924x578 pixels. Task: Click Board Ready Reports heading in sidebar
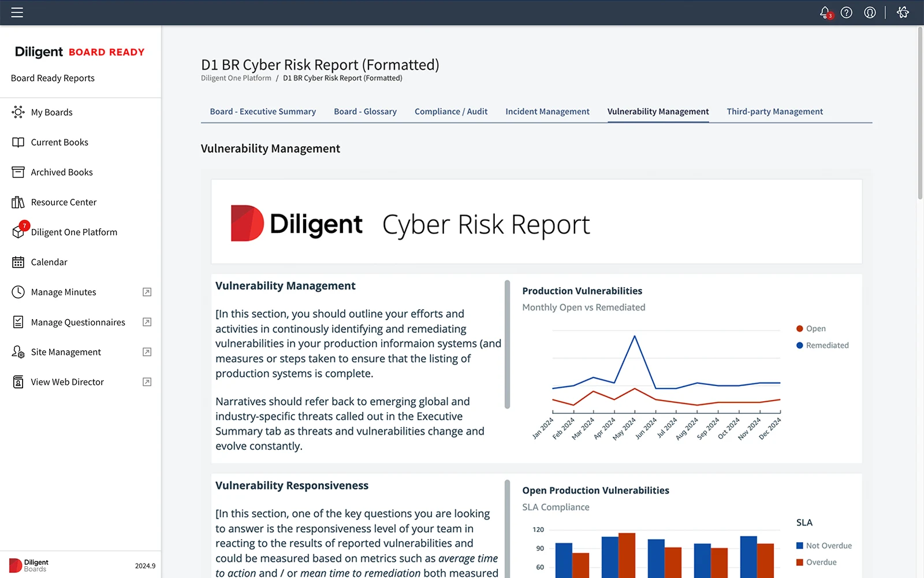pos(53,78)
